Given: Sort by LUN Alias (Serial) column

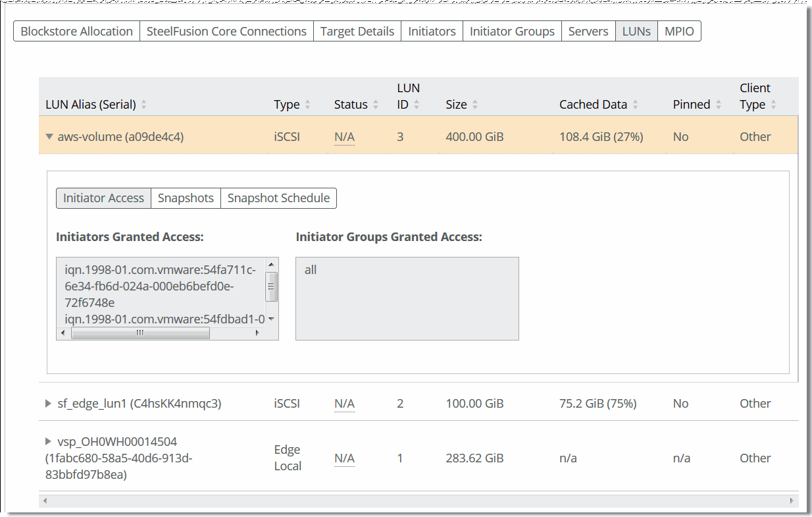Looking at the screenshot, I should tap(144, 105).
